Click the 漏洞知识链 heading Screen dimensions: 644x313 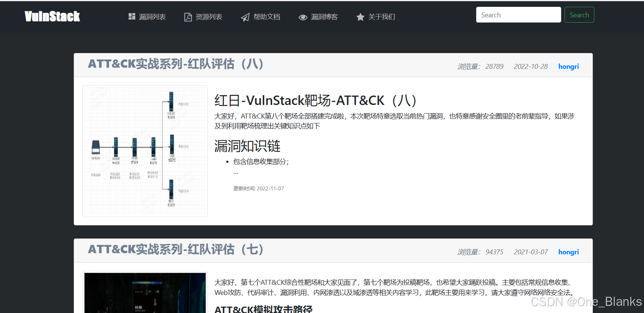(x=247, y=146)
